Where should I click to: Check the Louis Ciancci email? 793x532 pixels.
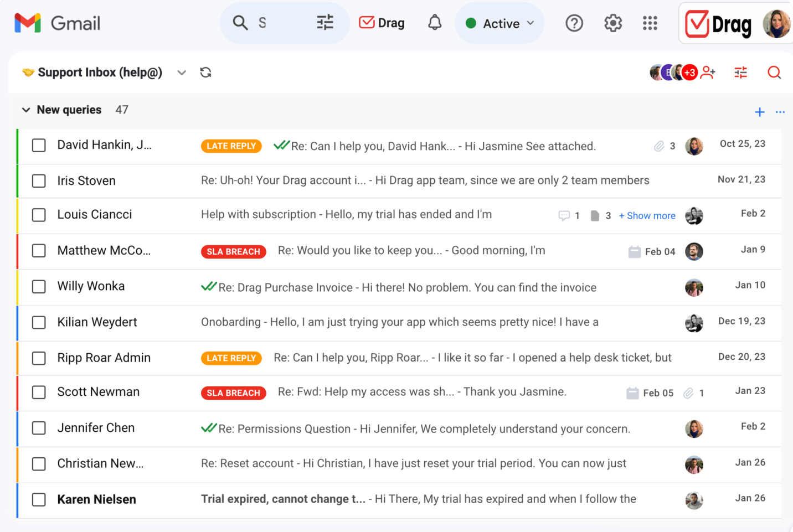click(39, 215)
